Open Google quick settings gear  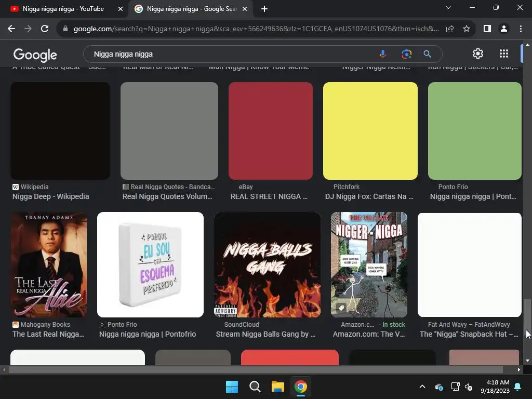pos(478,54)
